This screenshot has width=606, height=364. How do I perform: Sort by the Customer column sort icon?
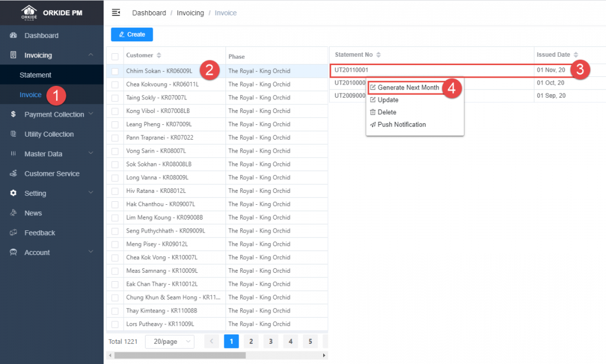(159, 56)
